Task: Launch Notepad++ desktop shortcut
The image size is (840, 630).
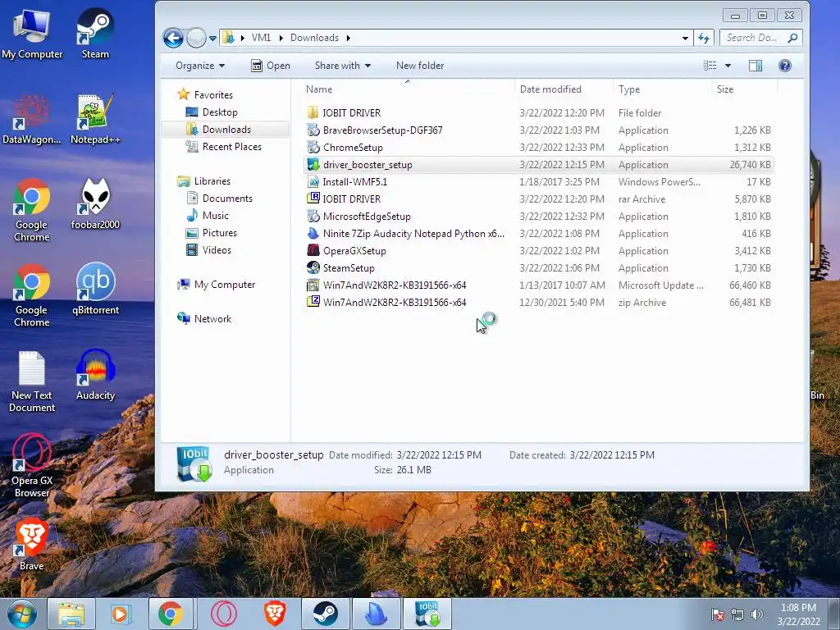Action: click(95, 119)
